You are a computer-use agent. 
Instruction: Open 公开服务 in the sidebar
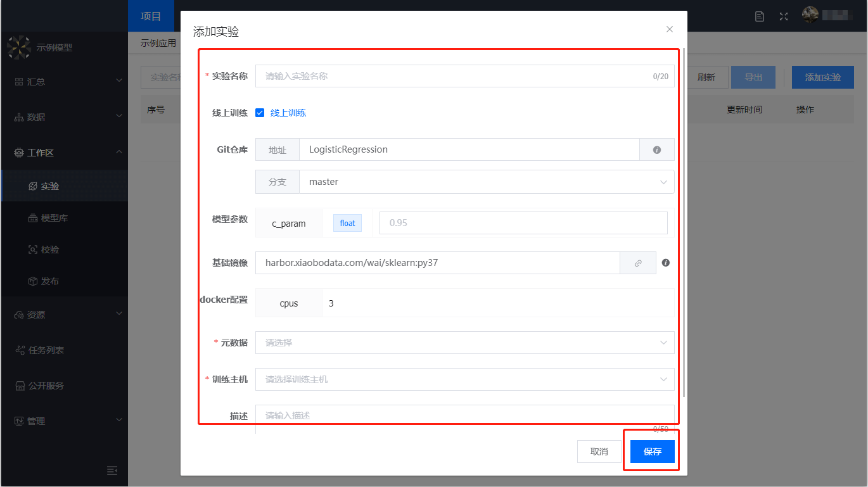(x=64, y=386)
